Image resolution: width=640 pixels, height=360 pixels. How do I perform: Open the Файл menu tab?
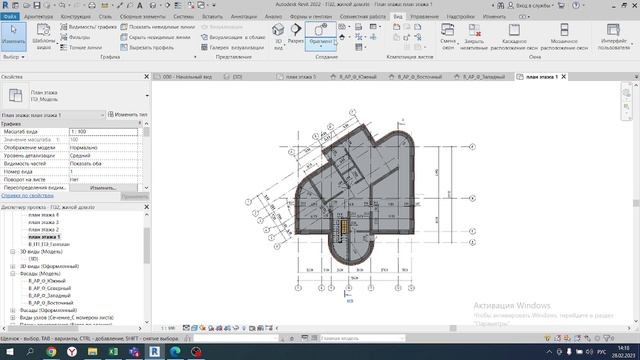pyautogui.click(x=10, y=17)
